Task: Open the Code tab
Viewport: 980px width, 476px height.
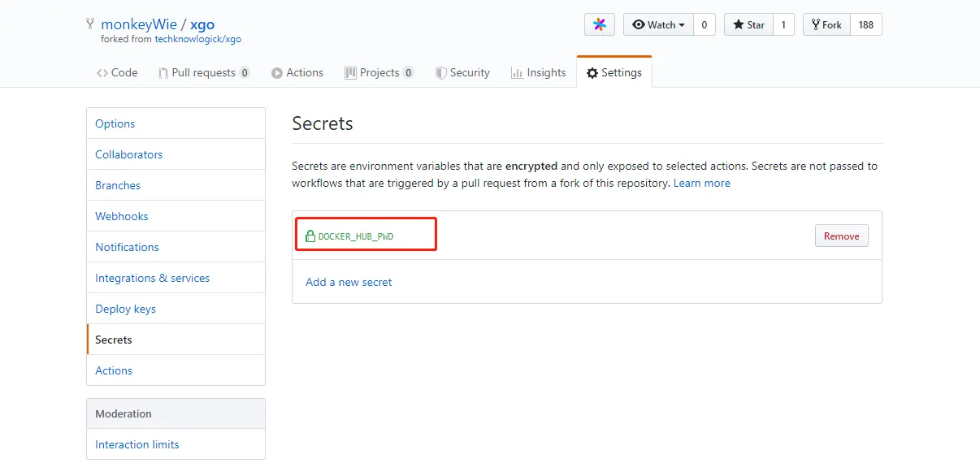Action: [x=117, y=72]
